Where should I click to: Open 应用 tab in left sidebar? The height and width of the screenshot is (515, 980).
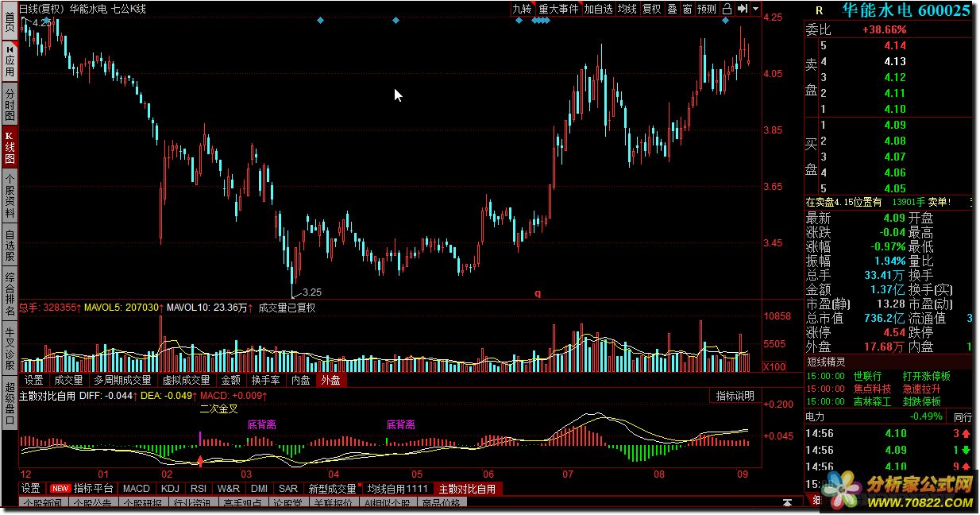pos(10,62)
